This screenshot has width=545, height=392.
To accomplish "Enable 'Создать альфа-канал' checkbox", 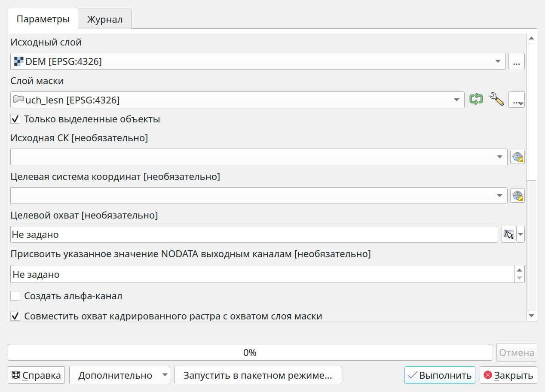I will click(x=15, y=296).
